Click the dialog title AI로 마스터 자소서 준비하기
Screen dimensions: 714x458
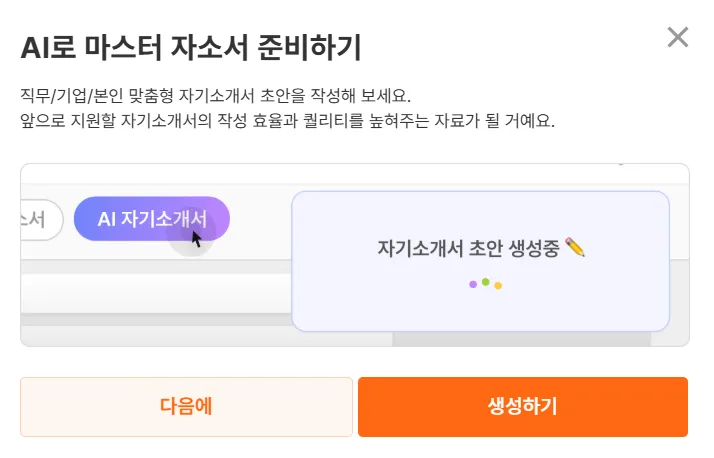[190, 46]
